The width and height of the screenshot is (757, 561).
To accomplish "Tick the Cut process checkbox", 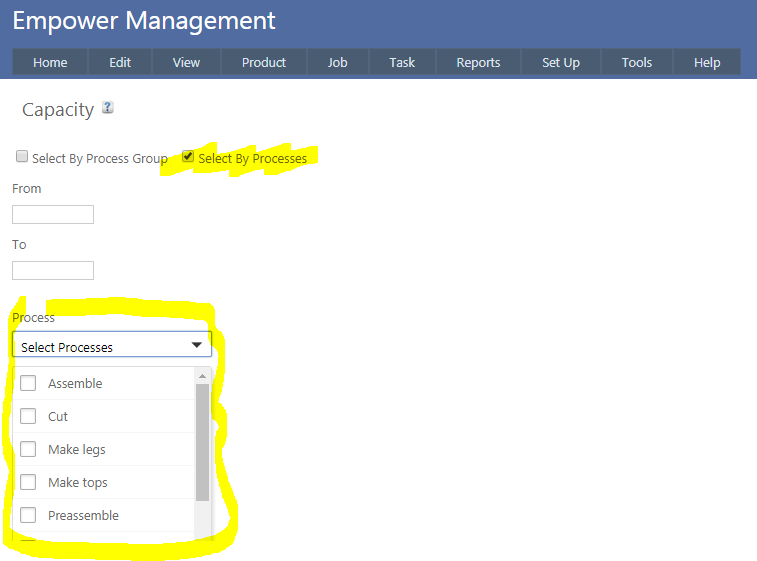I will (x=28, y=416).
